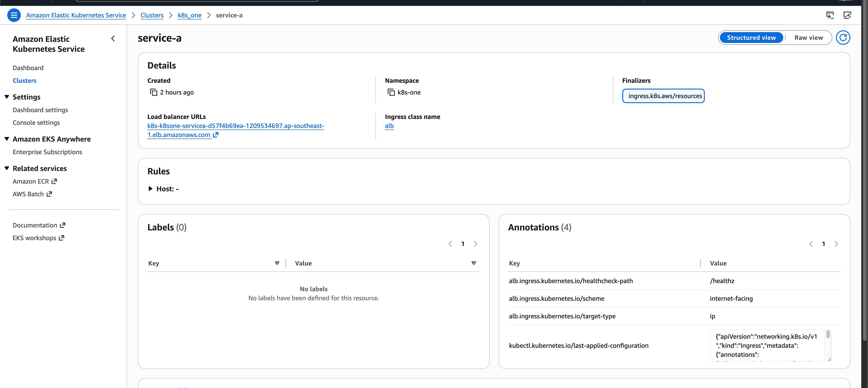This screenshot has height=388, width=868.
Task: Open the hamburger navigation menu
Action: point(14,15)
